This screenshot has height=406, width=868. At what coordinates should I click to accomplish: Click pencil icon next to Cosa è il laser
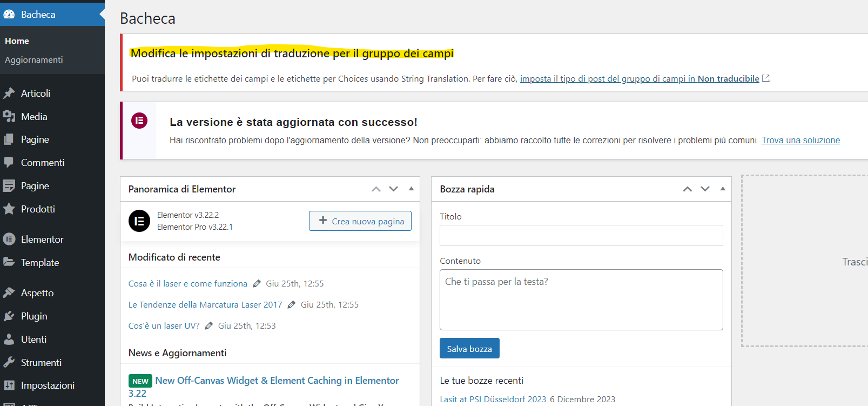click(257, 283)
